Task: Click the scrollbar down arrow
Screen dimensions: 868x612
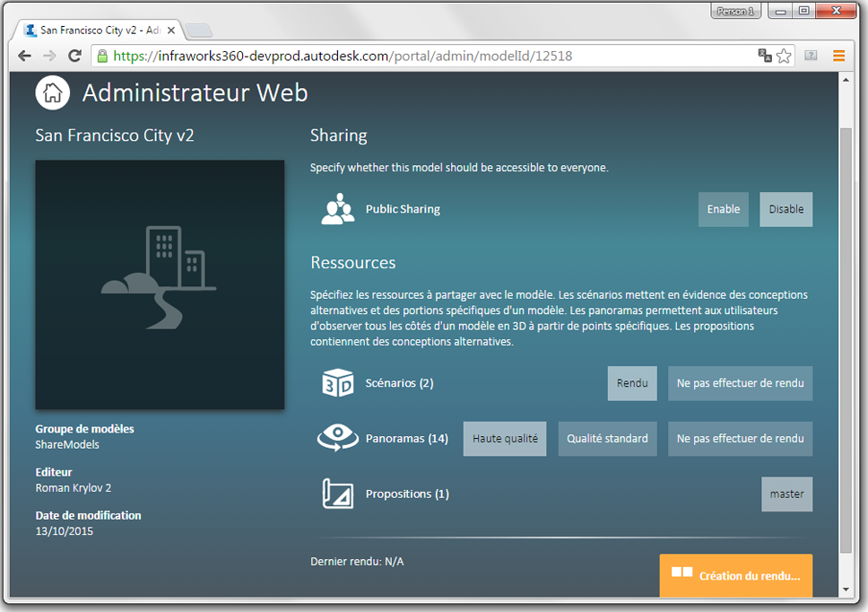Action: (846, 590)
